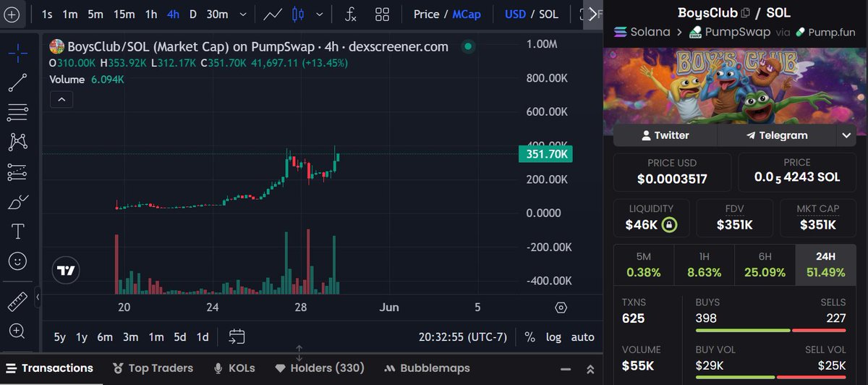Set the chart interval to 1s
The width and height of the screenshot is (868, 385).
pos(47,14)
